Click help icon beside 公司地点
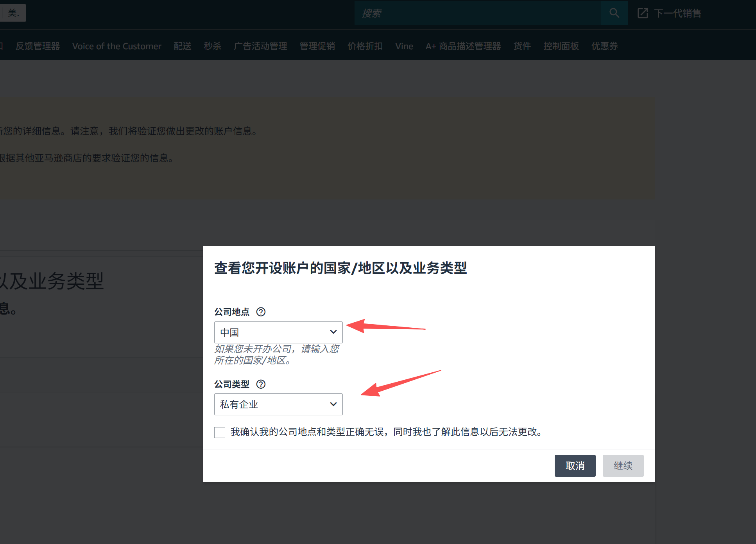Image resolution: width=756 pixels, height=544 pixels. (x=261, y=312)
